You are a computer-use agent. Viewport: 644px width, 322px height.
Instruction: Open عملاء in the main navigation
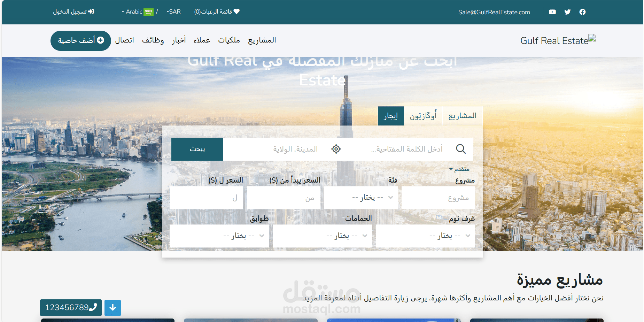pyautogui.click(x=202, y=40)
